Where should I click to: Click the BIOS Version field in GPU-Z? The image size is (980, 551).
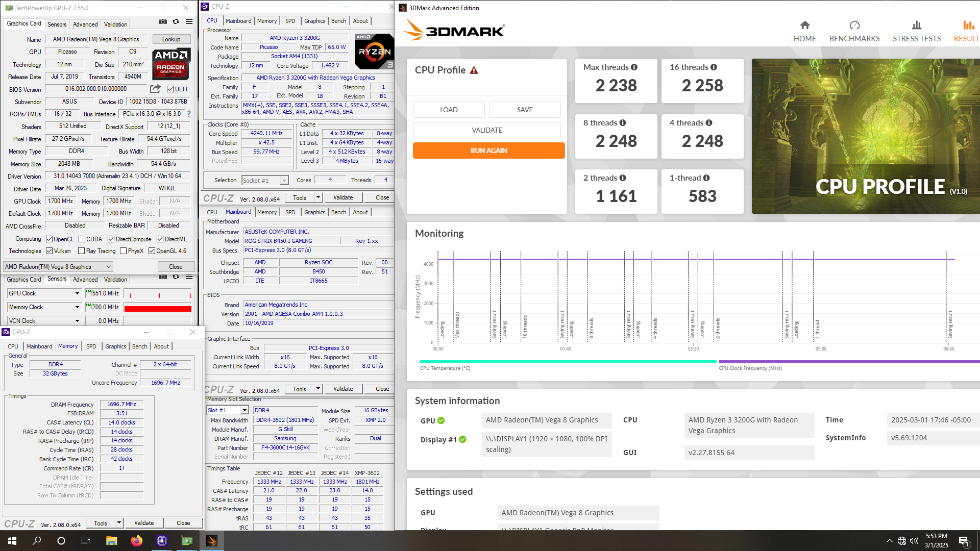point(96,89)
